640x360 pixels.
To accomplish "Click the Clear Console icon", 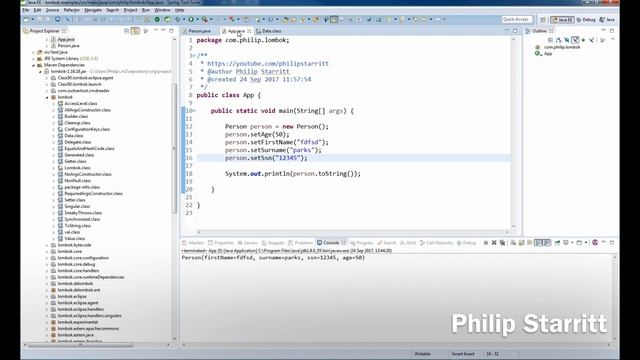I will [x=512, y=243].
